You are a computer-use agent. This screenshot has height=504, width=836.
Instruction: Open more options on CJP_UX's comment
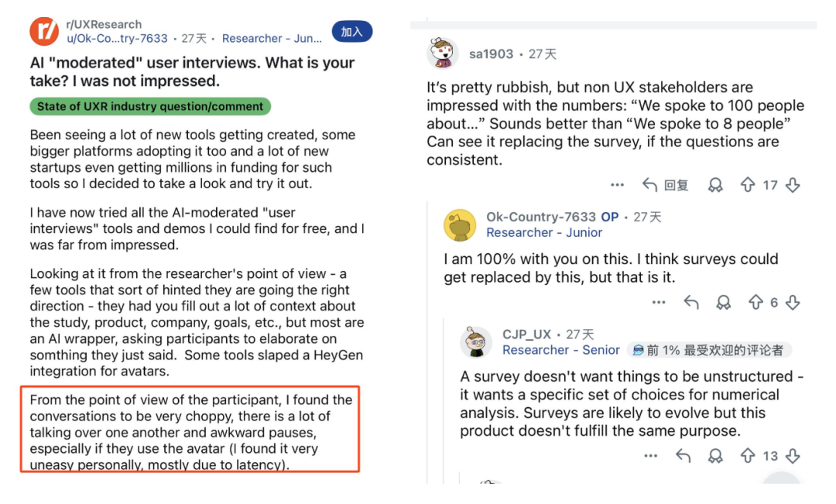tap(651, 455)
